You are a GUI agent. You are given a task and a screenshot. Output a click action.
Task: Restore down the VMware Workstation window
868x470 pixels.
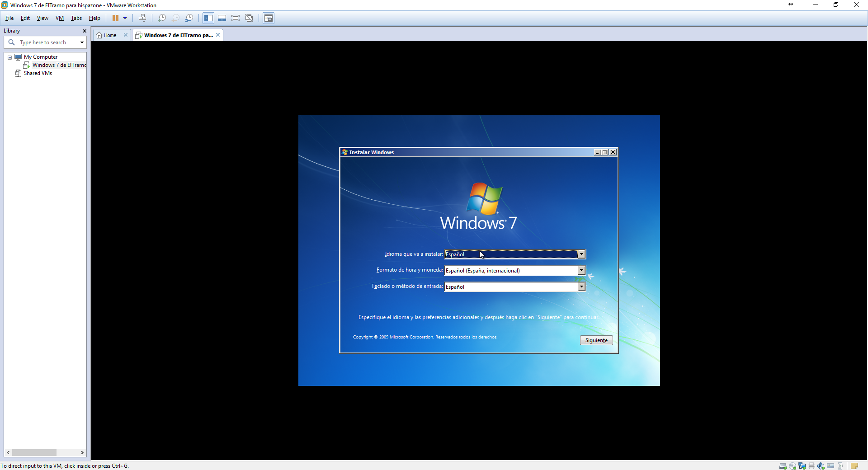click(836, 5)
